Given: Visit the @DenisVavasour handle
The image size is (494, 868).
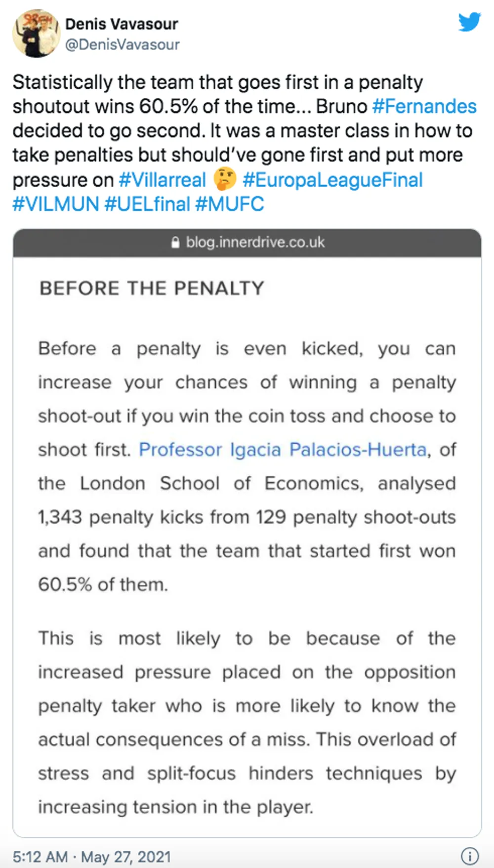Looking at the screenshot, I should [123, 44].
